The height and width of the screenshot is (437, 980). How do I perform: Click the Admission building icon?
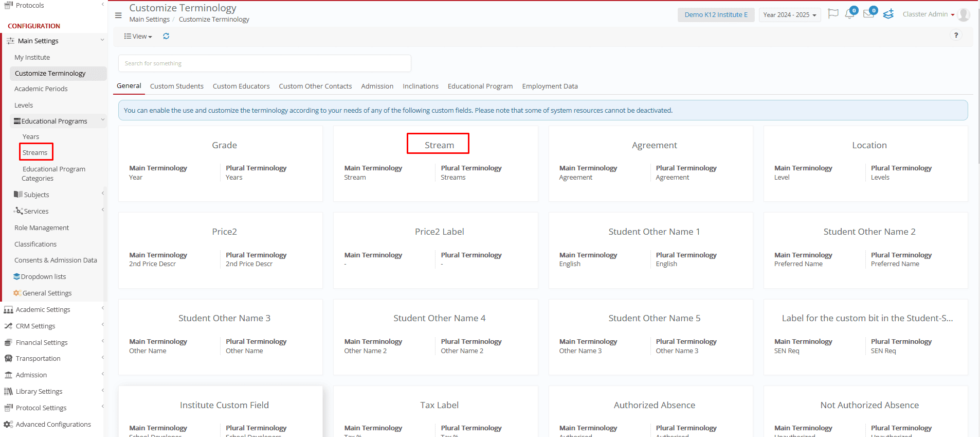8,375
